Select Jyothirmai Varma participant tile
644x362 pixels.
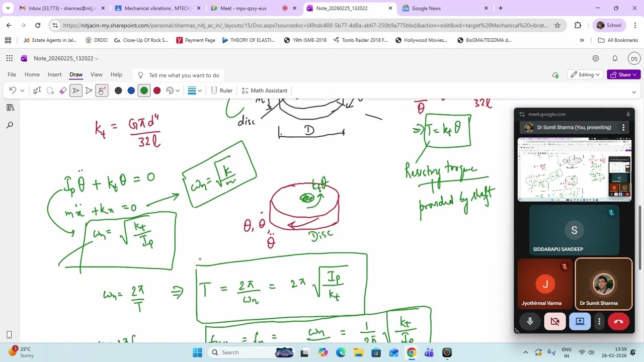click(x=545, y=284)
